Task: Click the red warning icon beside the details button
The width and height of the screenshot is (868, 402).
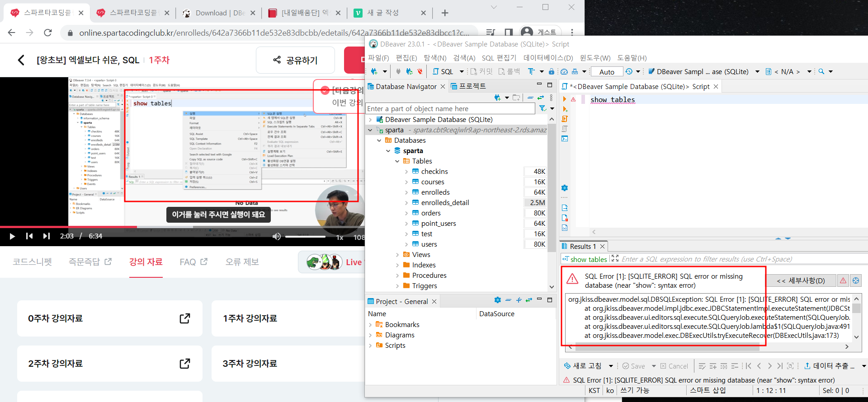Action: [x=843, y=280]
